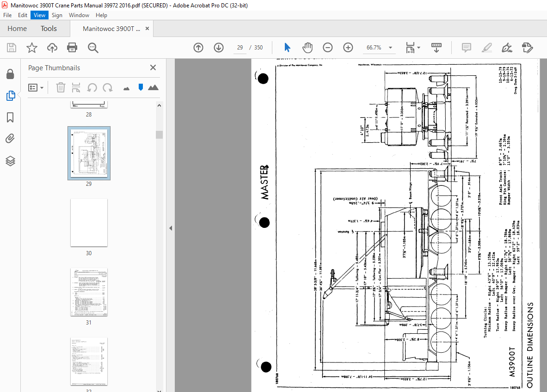547x392 pixels.
Task: Open the Edit menu
Action: pyautogui.click(x=22, y=15)
